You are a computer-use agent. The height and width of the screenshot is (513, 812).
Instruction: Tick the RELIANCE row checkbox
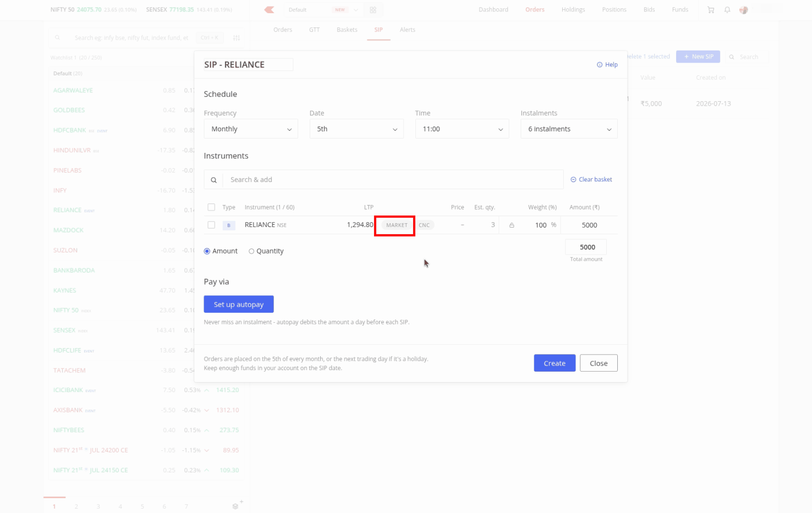211,225
